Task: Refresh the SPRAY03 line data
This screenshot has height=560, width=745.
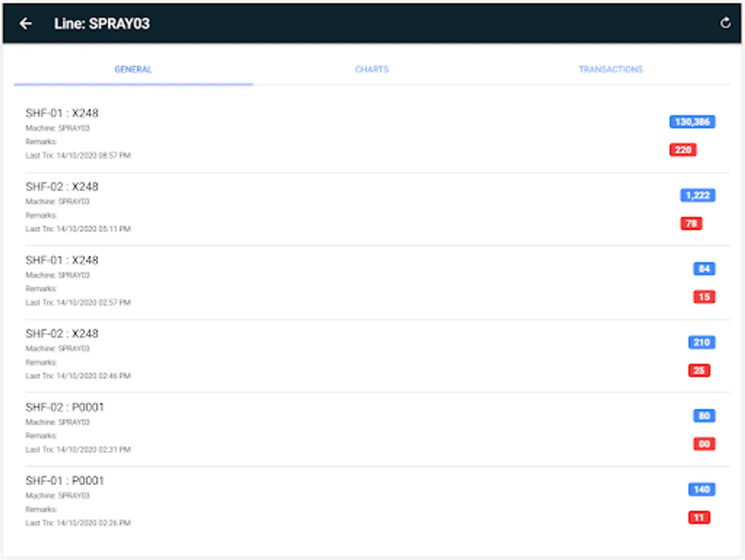Action: pyautogui.click(x=725, y=23)
